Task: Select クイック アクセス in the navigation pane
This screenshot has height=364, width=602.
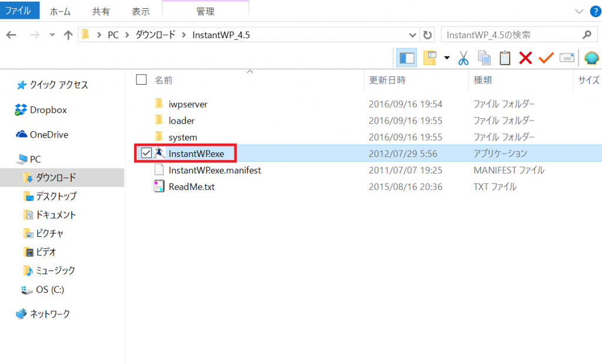Action: click(59, 85)
